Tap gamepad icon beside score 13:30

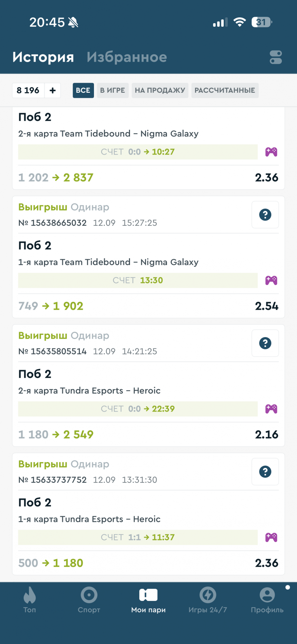tap(271, 280)
